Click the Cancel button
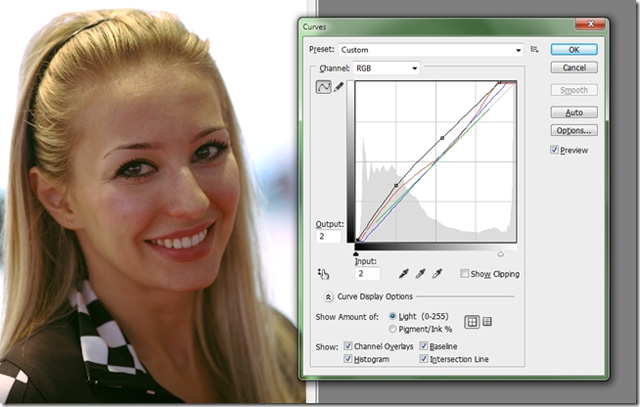 tap(574, 67)
